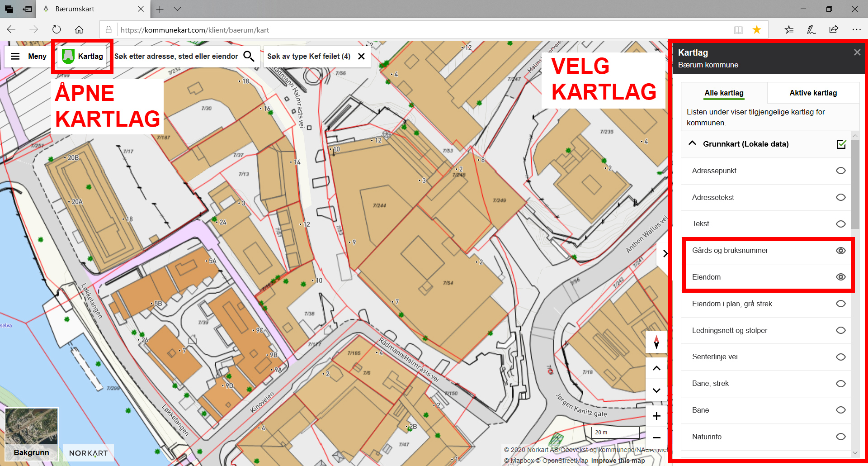Viewport: 868px width, 466px height.
Task: Open the Mapbox attribution link
Action: tap(519, 461)
